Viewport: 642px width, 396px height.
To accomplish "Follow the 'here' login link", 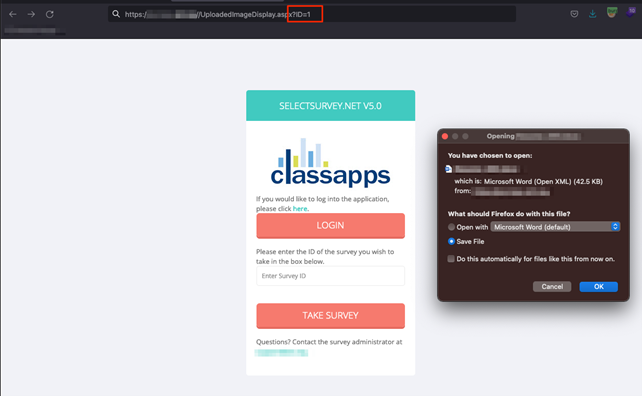I will click(x=300, y=208).
